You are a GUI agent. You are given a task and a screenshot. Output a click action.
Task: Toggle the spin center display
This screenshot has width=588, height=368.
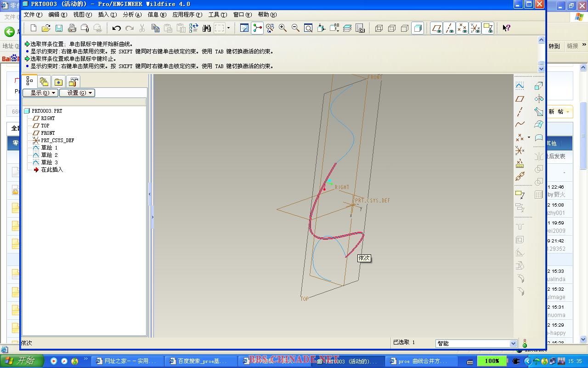point(257,28)
